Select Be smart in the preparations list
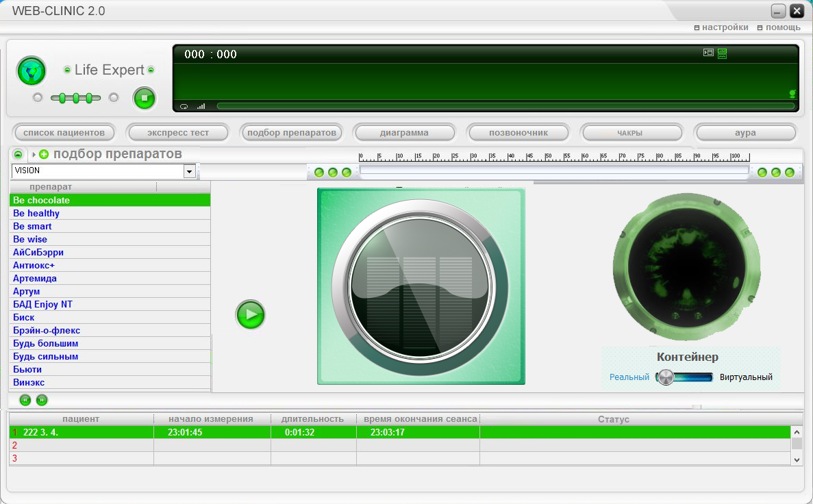The image size is (813, 504). coord(110,226)
